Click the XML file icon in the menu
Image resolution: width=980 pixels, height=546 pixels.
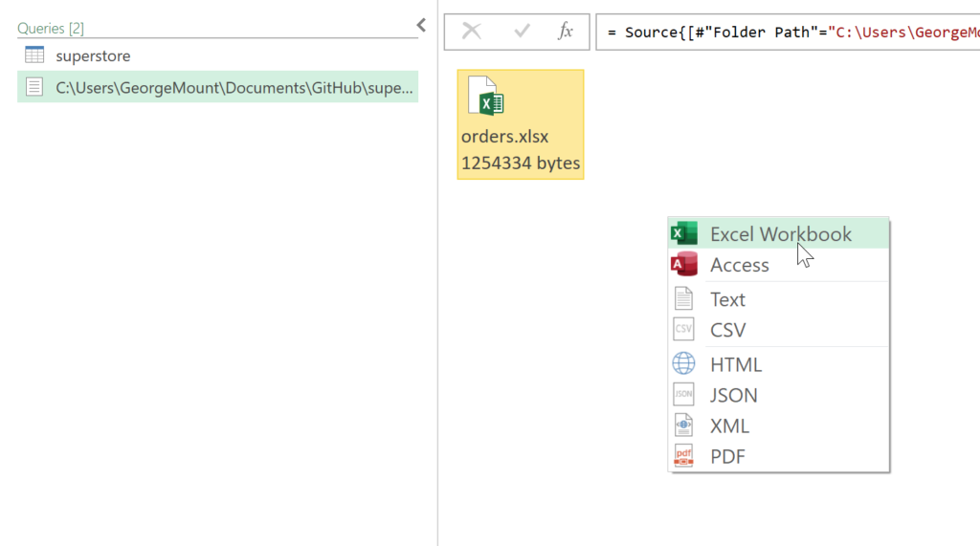[x=683, y=426]
